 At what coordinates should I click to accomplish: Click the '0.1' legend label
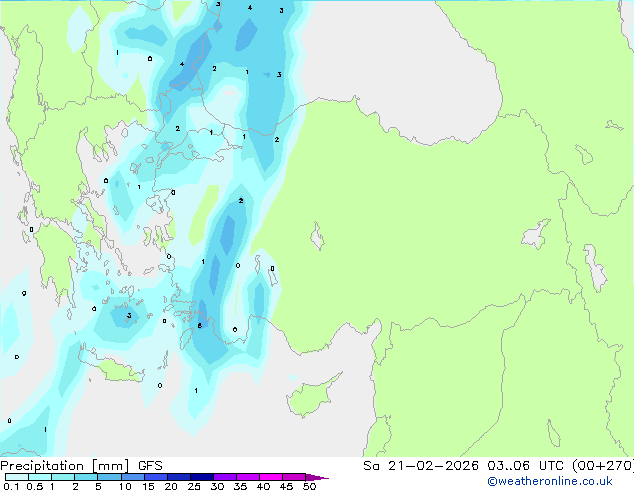[11, 486]
